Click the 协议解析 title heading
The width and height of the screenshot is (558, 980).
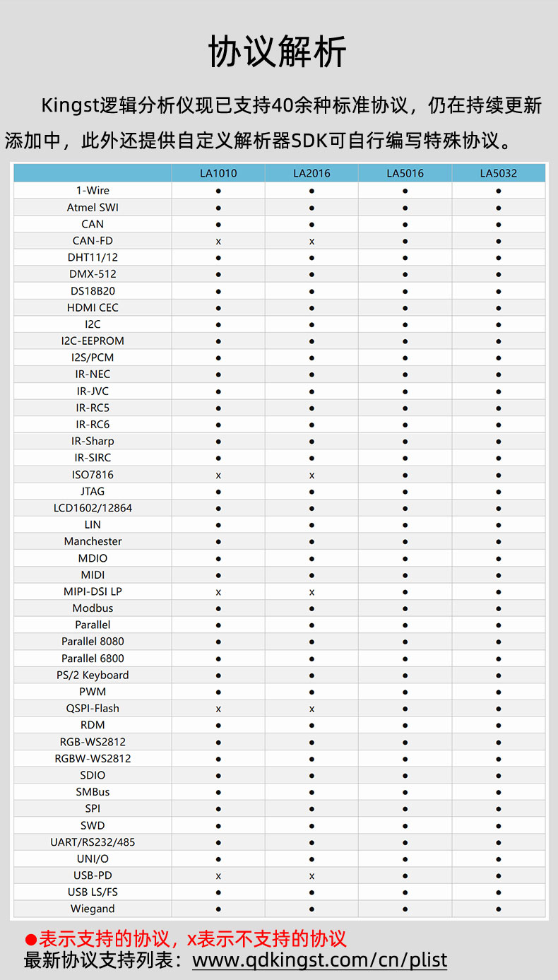278,52
